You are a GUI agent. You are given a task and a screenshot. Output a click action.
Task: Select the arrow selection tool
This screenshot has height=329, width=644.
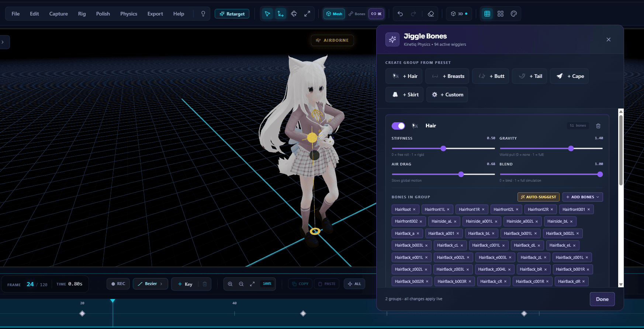click(x=267, y=14)
